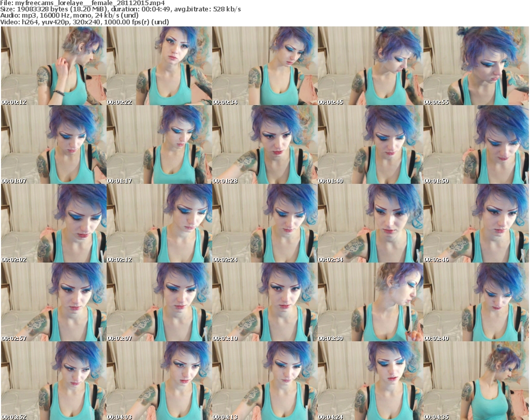Click the Video line starting 'h264, yuv420p'
Image resolution: width=530 pixels, height=420 pixels.
pyautogui.click(x=85, y=22)
